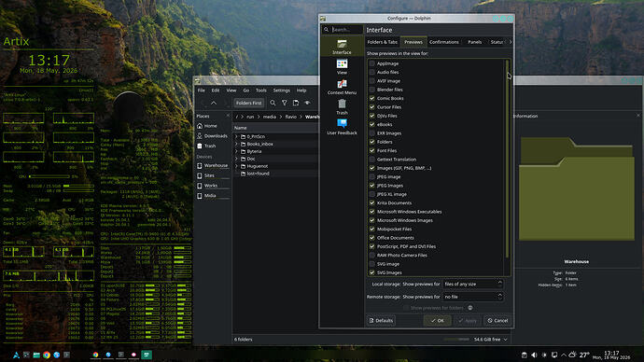This screenshot has height=362, width=644.
Task: Click 'flavio' in the breadcrumb path
Action: [291, 117]
